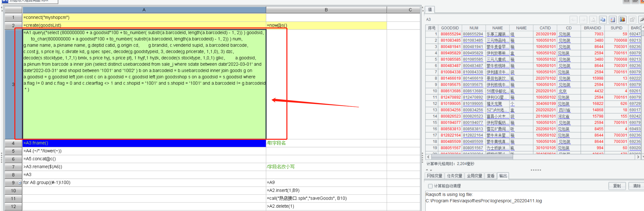Click the small down arrow above 网格变量 tab
This screenshot has height=211, width=644.
(x=431, y=170)
